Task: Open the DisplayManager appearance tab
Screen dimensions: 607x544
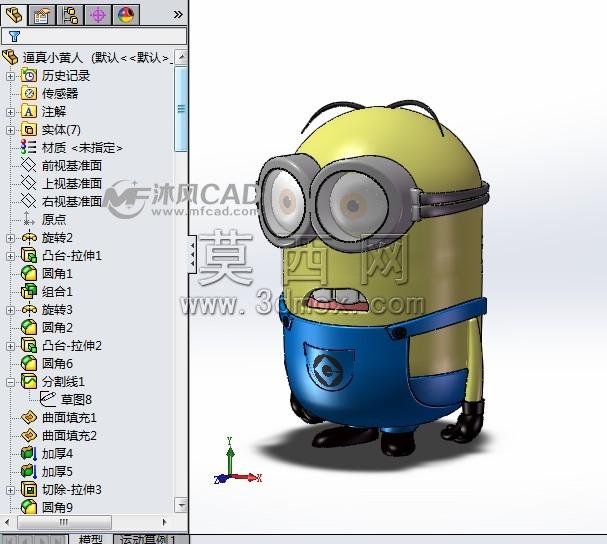Action: click(x=126, y=15)
